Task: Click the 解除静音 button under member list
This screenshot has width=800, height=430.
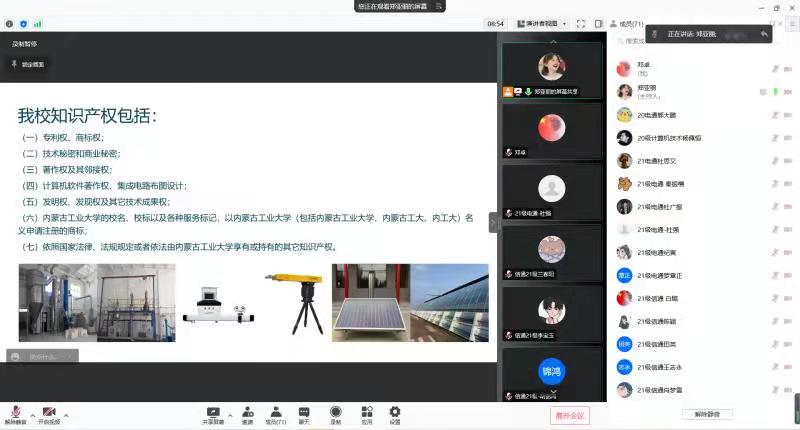Action: [x=707, y=414]
